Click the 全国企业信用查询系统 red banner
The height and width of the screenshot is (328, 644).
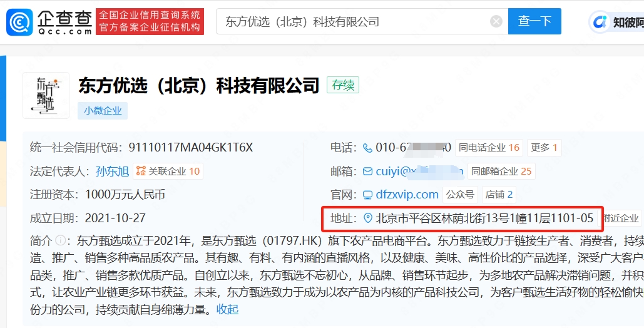[150, 21]
